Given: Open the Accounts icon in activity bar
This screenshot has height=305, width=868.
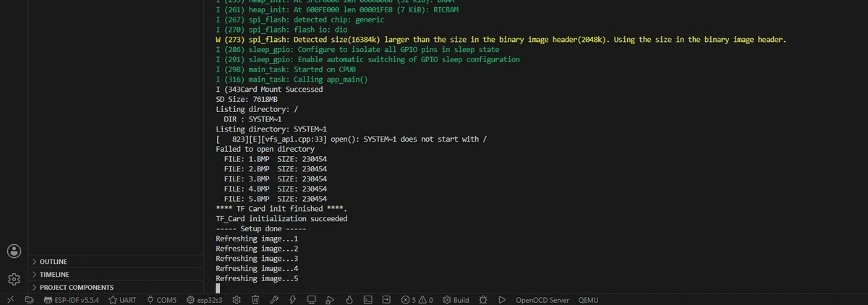Looking at the screenshot, I should click(14, 251).
